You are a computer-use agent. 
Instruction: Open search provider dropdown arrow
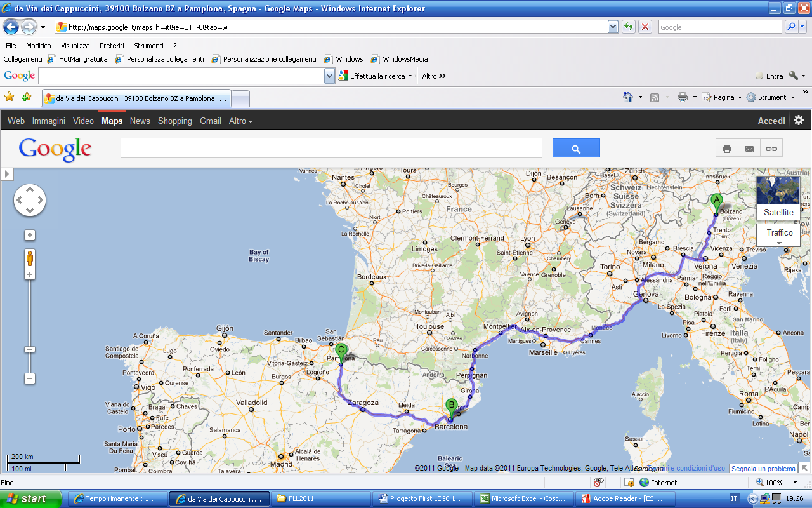(x=803, y=27)
